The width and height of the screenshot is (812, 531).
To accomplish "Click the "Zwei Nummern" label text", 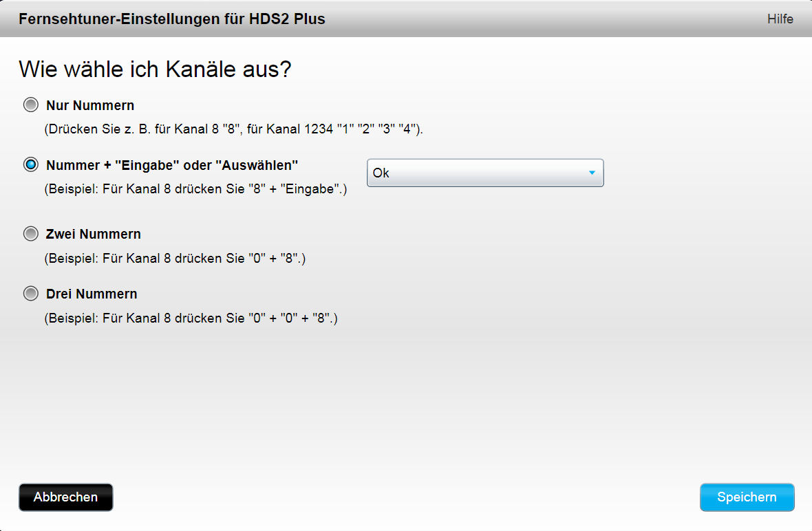I will coord(94,234).
